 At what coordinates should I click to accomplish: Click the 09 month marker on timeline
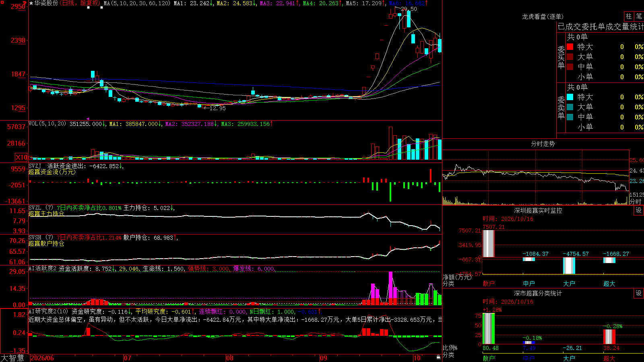pos(323,358)
